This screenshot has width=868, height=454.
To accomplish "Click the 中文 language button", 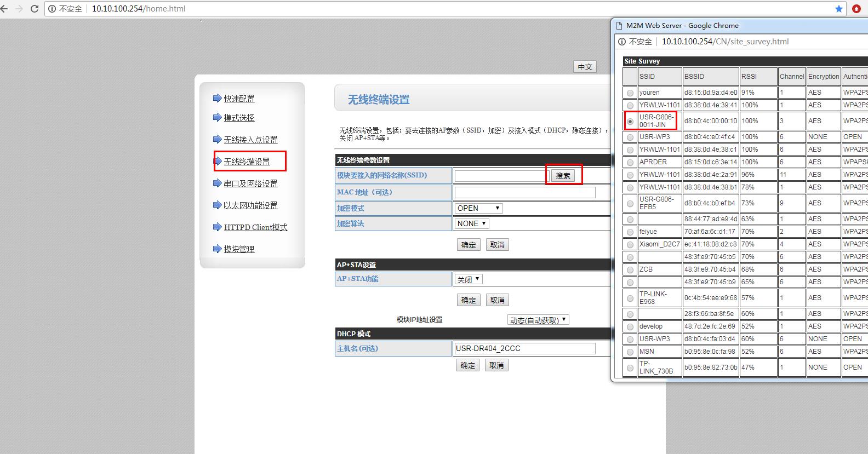I will tap(585, 67).
